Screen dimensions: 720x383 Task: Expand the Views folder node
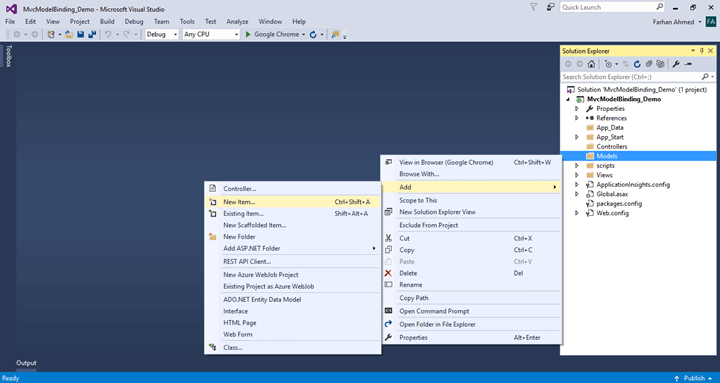577,175
